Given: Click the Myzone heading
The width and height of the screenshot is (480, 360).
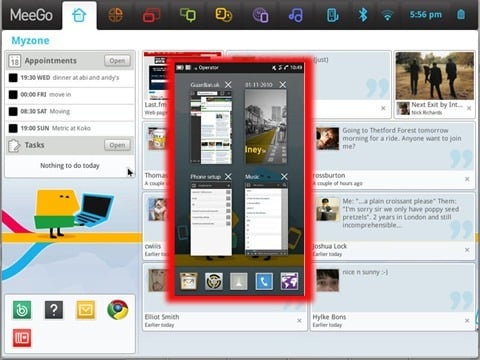Looking at the screenshot, I should point(30,41).
